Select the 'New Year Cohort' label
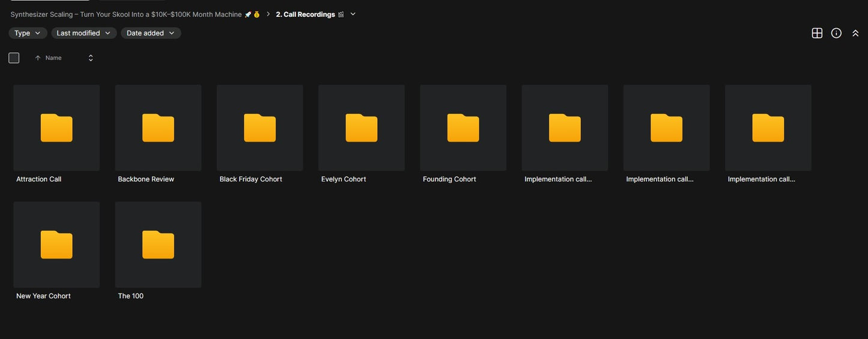 coord(43,296)
